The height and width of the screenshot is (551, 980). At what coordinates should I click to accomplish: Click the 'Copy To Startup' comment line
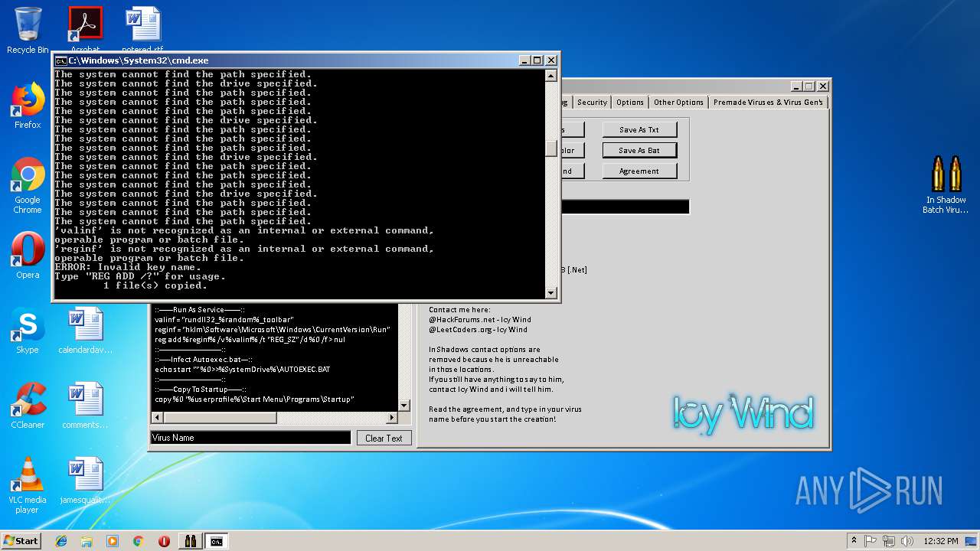(x=200, y=389)
